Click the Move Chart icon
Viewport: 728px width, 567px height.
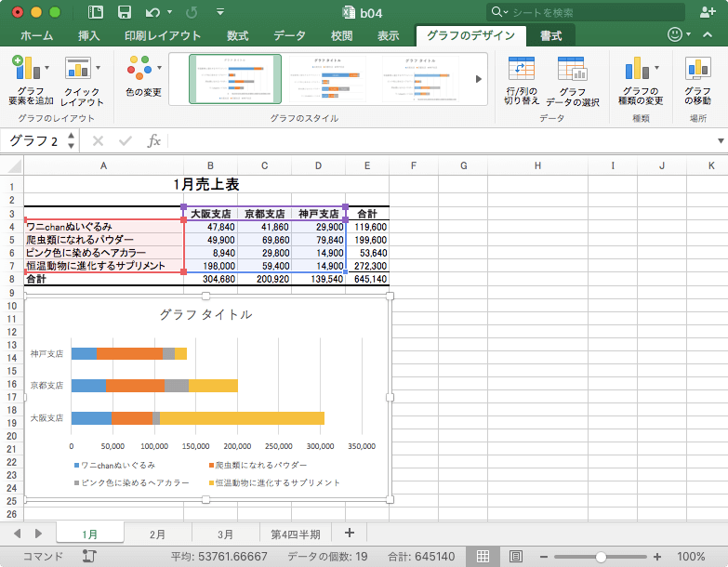pos(698,68)
